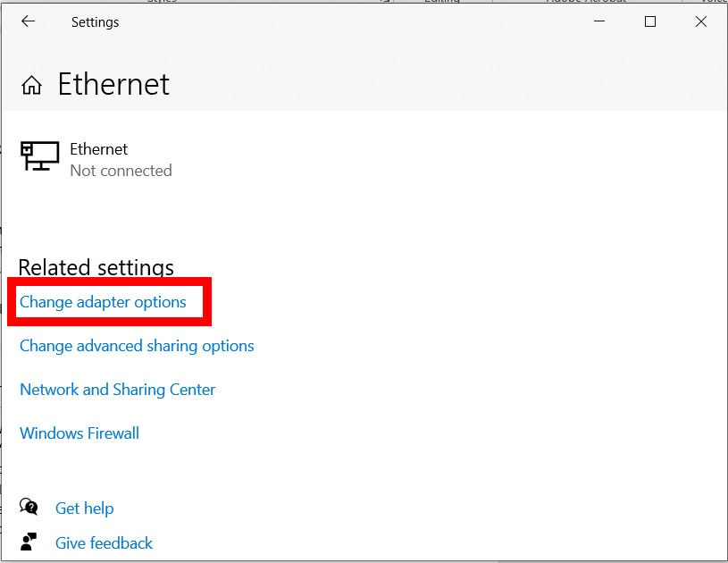Go back using the back arrow

[x=29, y=21]
